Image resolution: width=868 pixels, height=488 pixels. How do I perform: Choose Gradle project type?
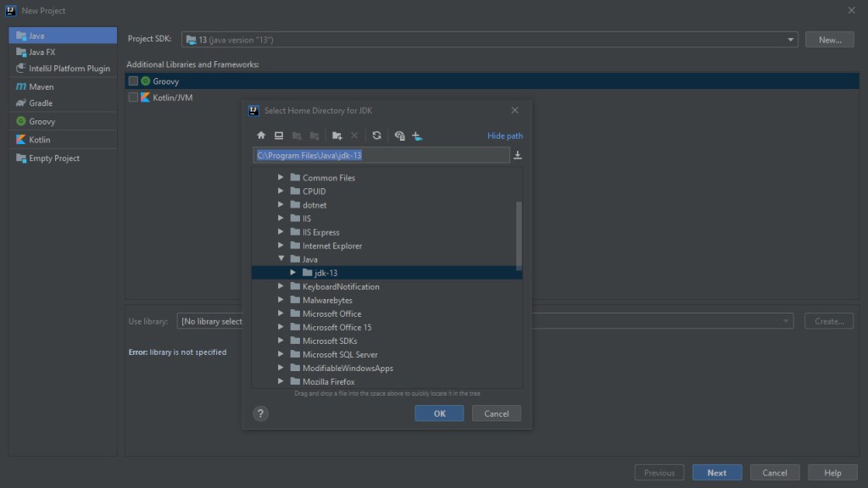(x=40, y=103)
